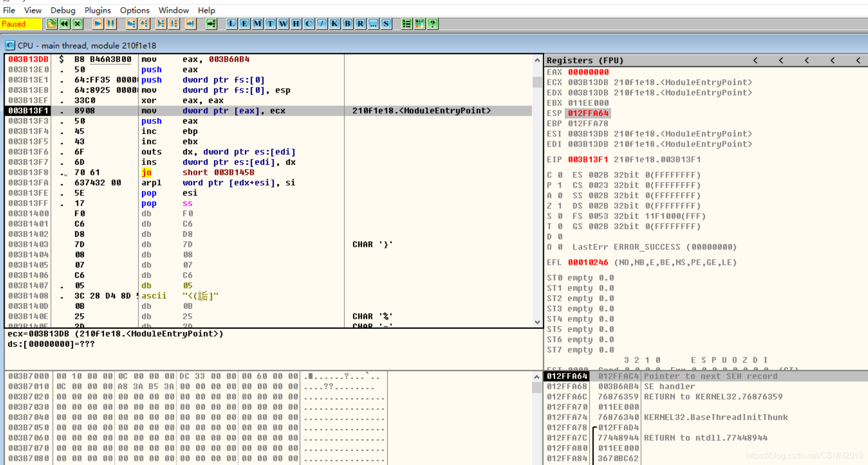868x465 pixels.
Task: Open the Window menu
Action: pos(173,10)
